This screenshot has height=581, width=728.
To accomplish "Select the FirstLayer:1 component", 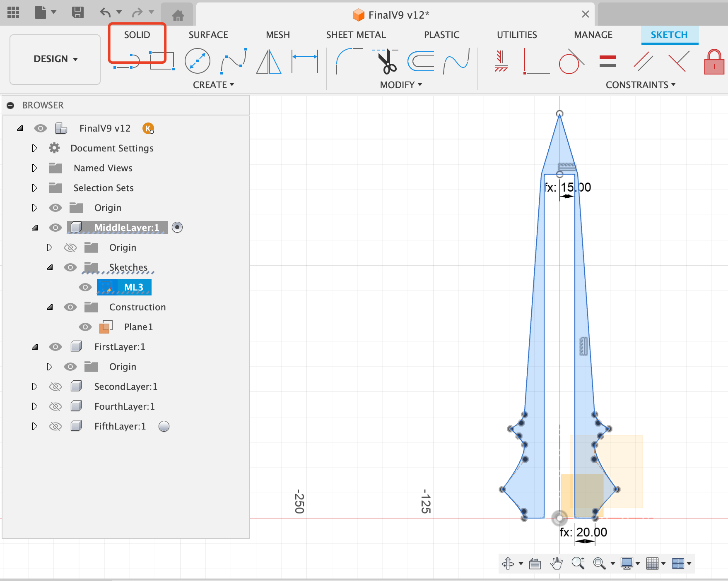I will 120,347.
